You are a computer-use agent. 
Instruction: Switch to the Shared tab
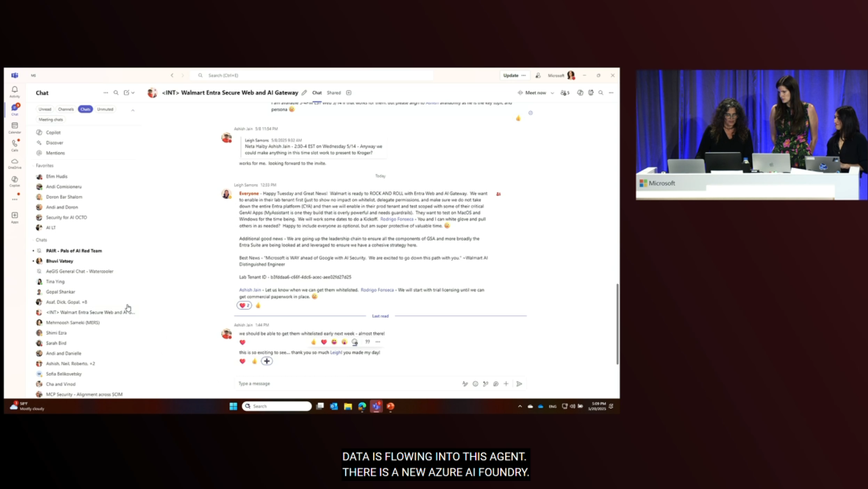click(x=334, y=93)
